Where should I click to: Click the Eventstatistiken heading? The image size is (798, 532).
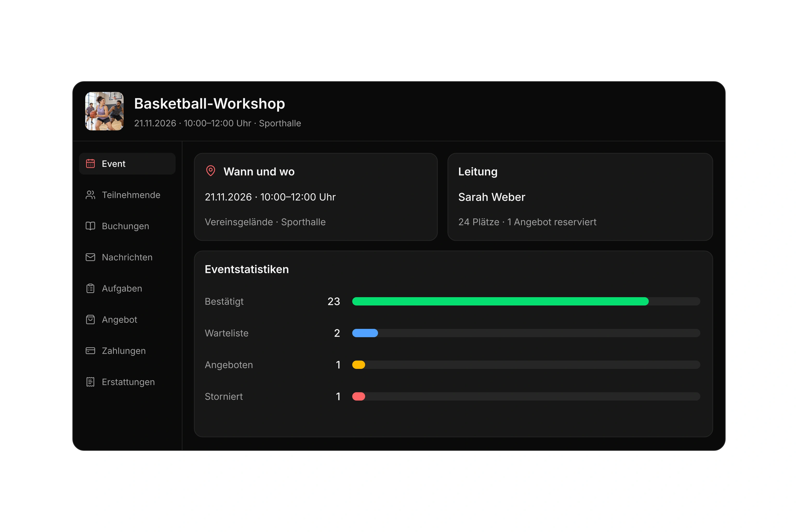(247, 269)
